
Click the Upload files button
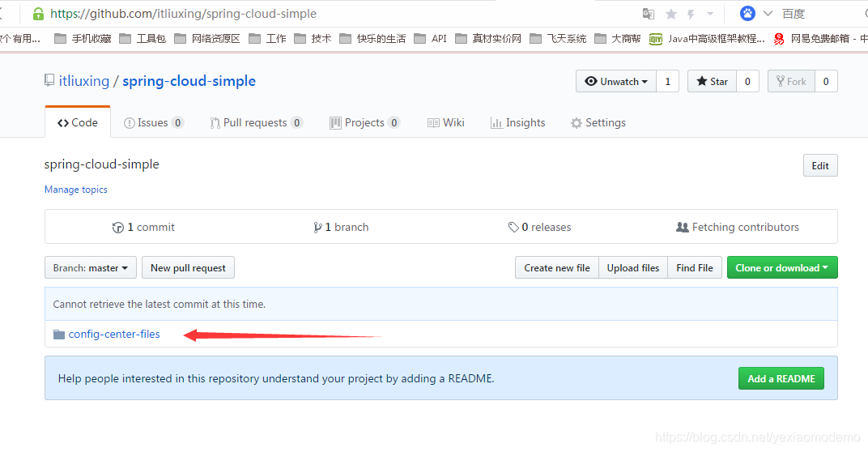(633, 267)
